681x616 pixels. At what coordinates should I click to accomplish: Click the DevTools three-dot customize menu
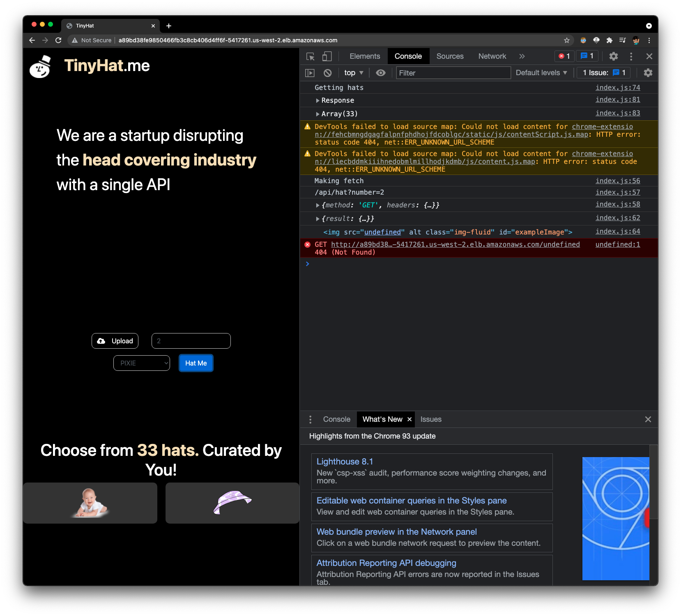pyautogui.click(x=631, y=56)
